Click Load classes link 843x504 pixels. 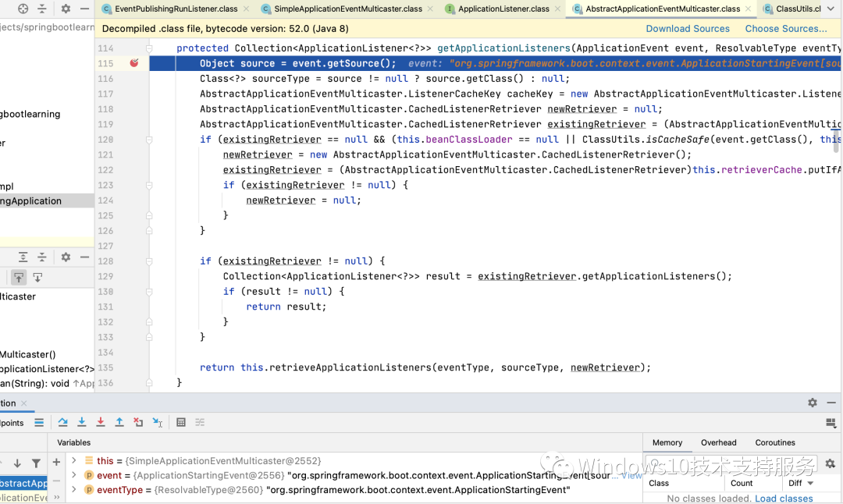784,498
